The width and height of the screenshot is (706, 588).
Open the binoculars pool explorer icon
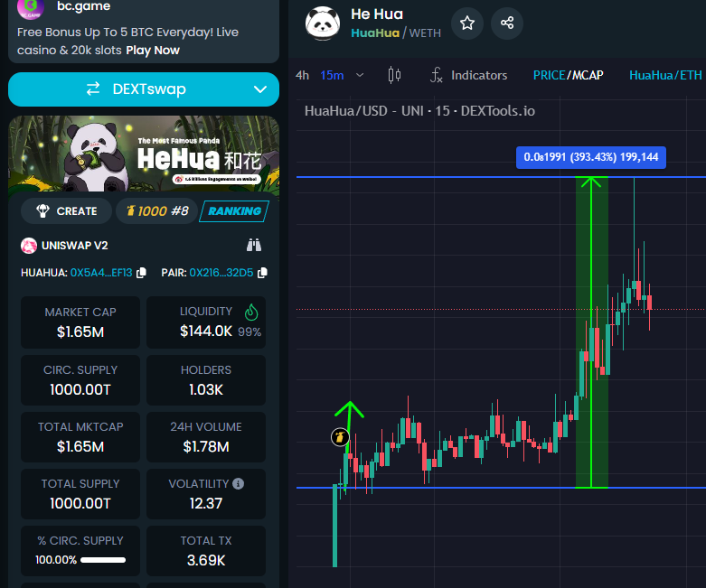point(254,245)
